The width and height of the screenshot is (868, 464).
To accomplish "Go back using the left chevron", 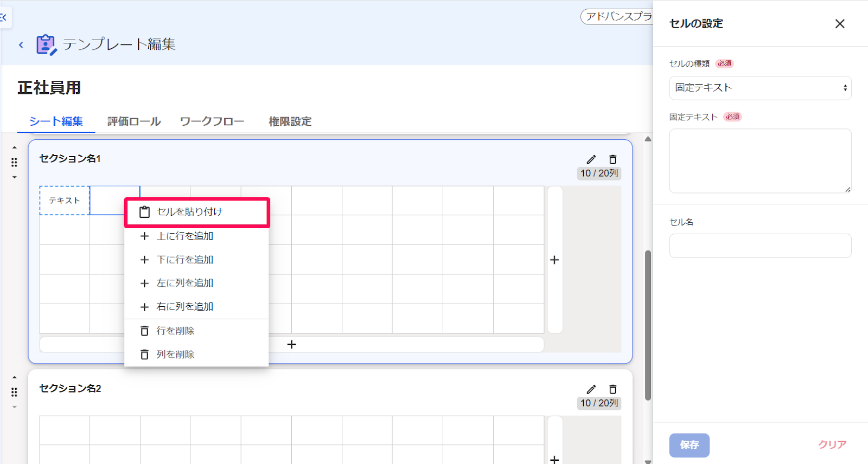I will tap(21, 45).
